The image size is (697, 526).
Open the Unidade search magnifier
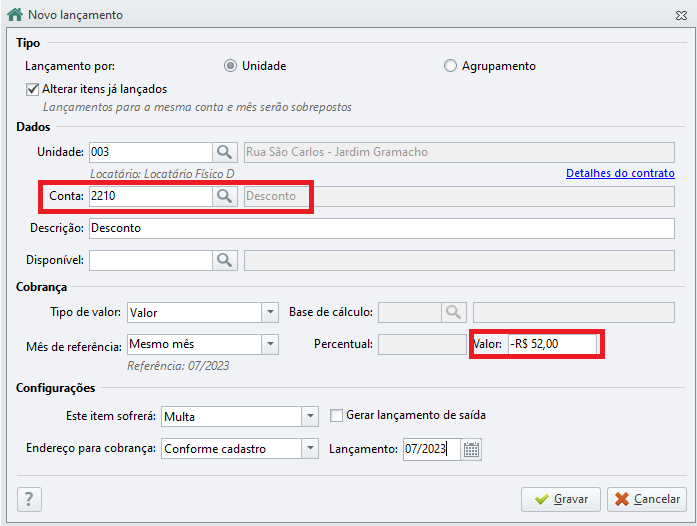tap(224, 153)
